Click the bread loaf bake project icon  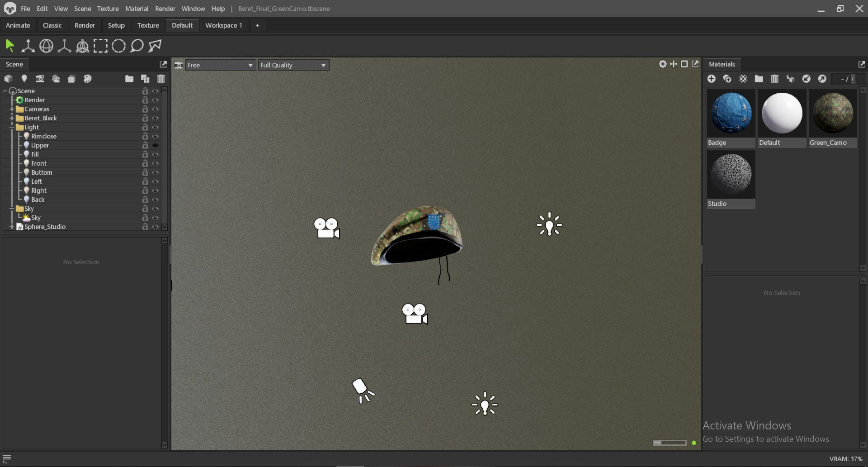coord(71,79)
